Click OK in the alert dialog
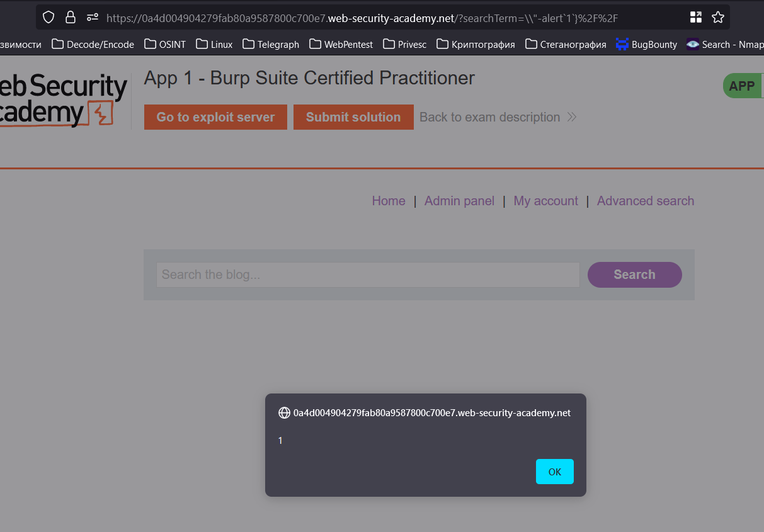This screenshot has width=764, height=532. coord(554,472)
